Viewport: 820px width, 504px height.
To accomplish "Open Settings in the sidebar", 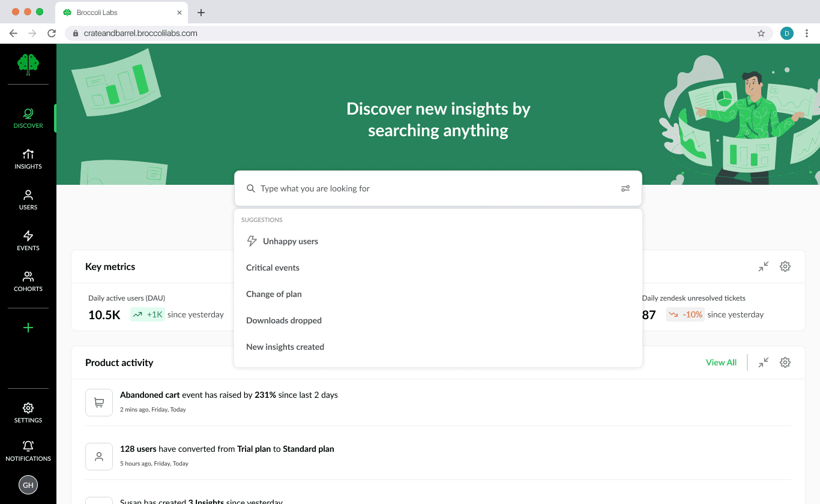I will [x=28, y=413].
